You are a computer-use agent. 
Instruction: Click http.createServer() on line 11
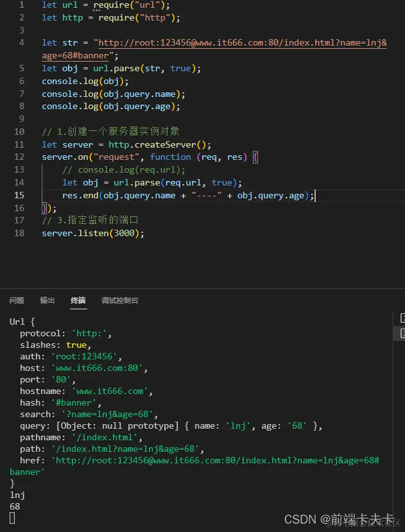(157, 145)
